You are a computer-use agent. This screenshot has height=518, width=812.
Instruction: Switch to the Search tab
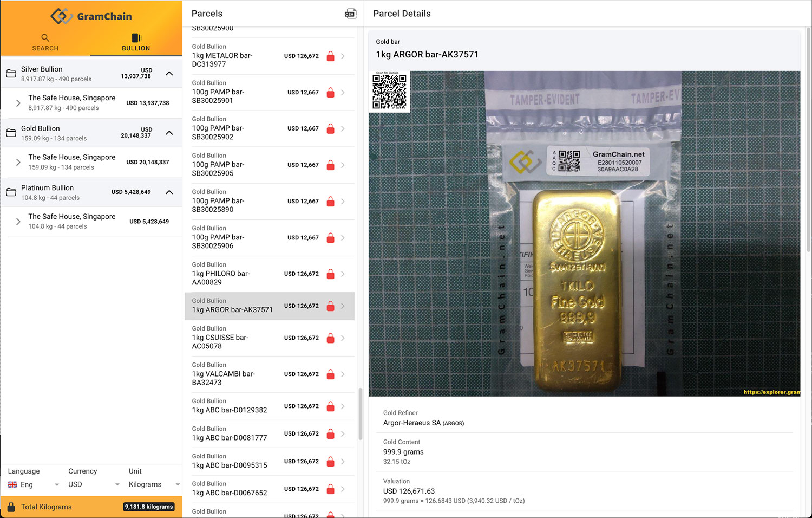pos(45,42)
